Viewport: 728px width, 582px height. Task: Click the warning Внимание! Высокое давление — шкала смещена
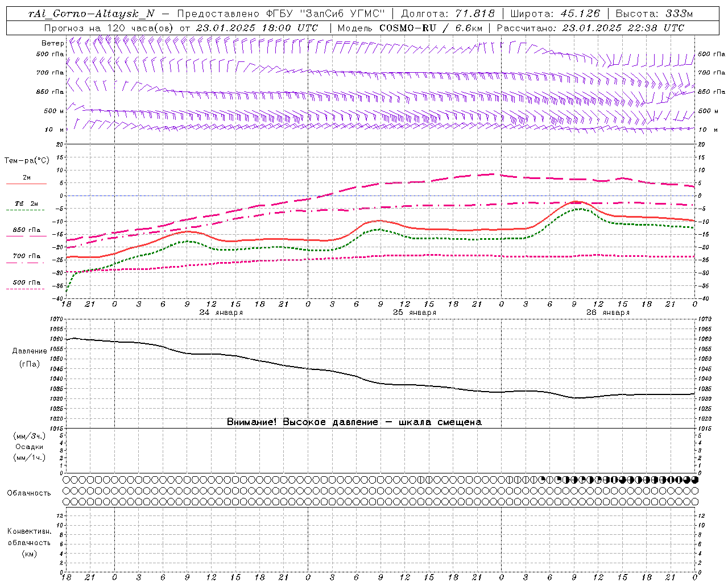point(354,422)
